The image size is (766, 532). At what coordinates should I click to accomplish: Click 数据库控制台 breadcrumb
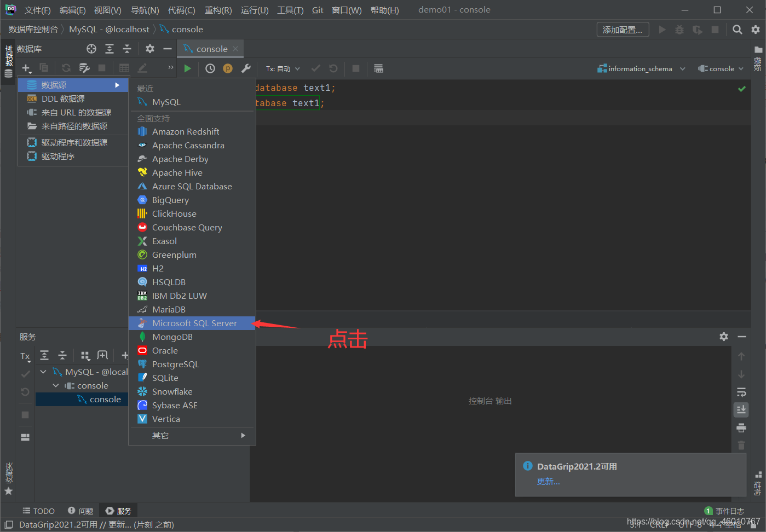click(x=33, y=30)
